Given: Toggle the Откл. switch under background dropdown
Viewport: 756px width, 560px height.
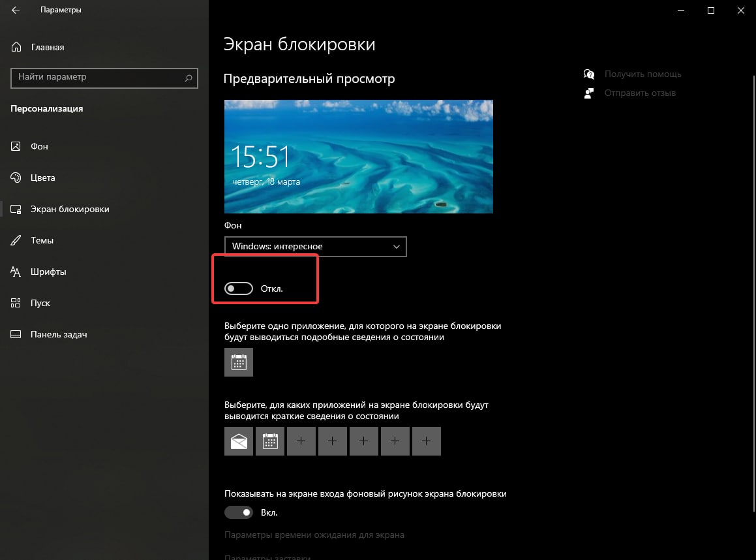Looking at the screenshot, I should pos(239,288).
